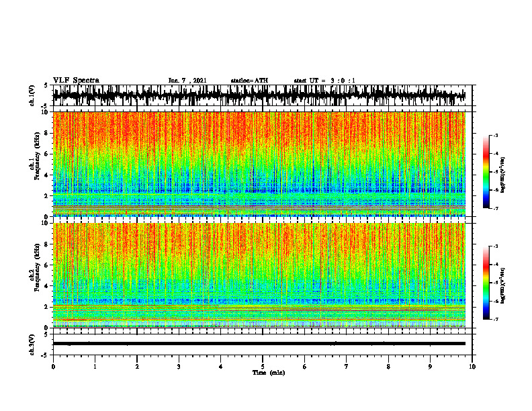Screen dimensions: 532x411
Task: Click the ch.1 colorbar log(PSD) unit label
Action: point(503,175)
